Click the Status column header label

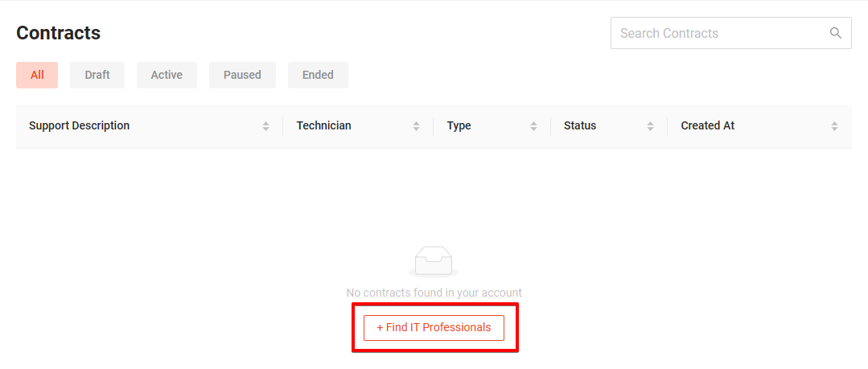[580, 125]
